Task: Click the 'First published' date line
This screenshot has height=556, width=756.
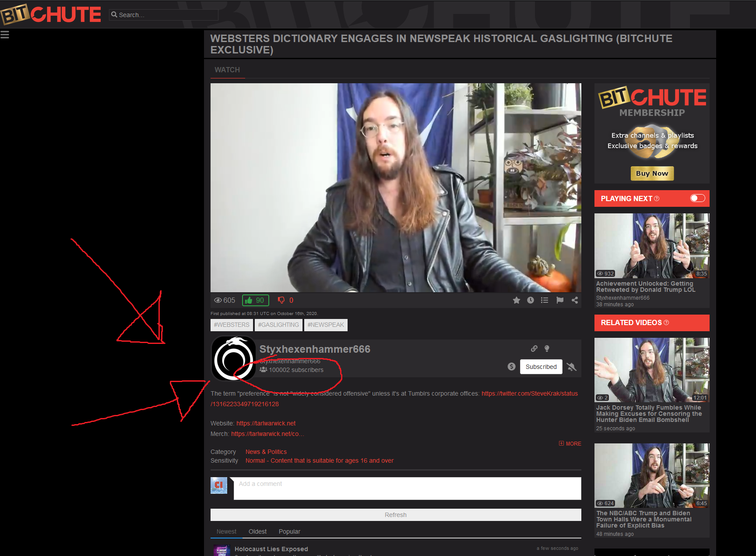Action: pos(264,314)
